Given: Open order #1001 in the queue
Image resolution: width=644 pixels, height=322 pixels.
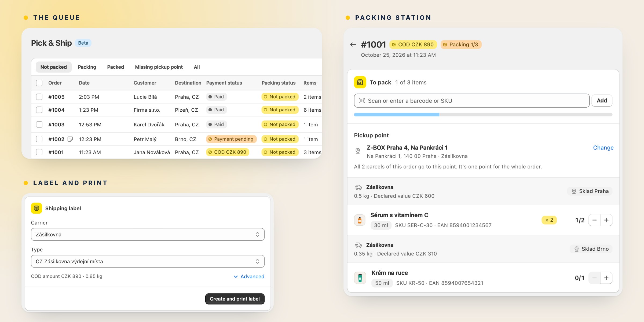Looking at the screenshot, I should tap(56, 152).
